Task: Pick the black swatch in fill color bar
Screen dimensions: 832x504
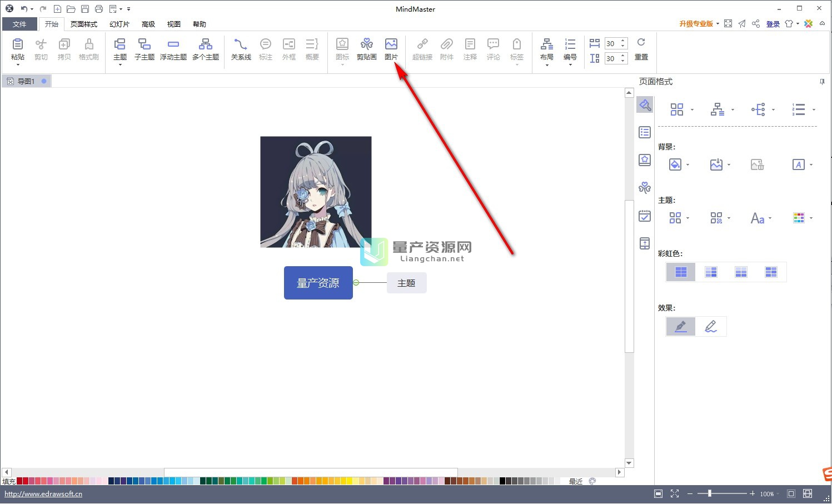Action: (502, 481)
